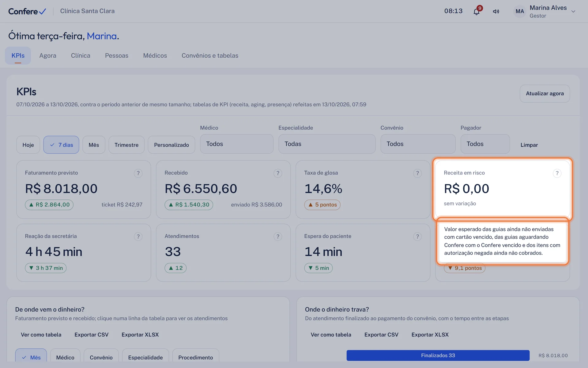The width and height of the screenshot is (588, 368).
Task: Click the Confere logo
Action: pyautogui.click(x=27, y=11)
